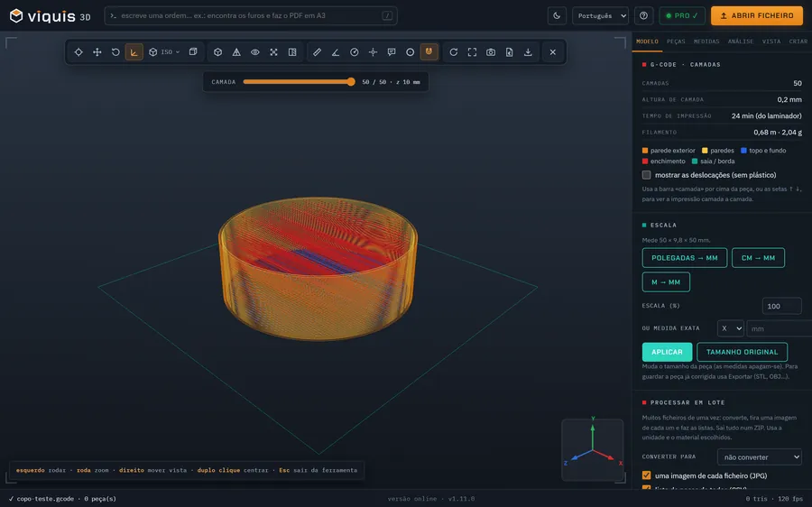
Task: Click the solid cube display icon
Action: coord(218,51)
